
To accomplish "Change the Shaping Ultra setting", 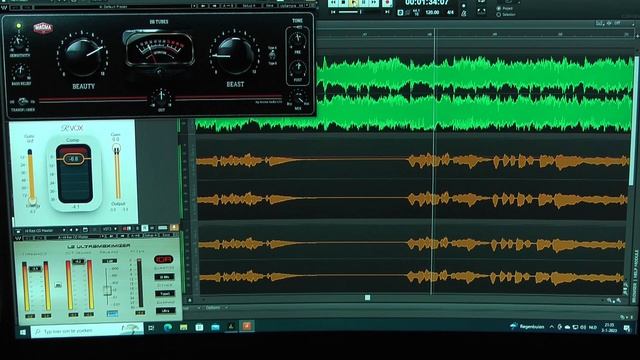I will [165, 311].
